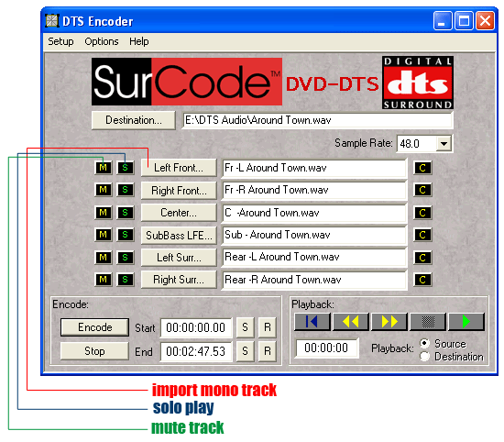
Task: Click the yellow fast-rewind playback icon
Action: coord(351,321)
